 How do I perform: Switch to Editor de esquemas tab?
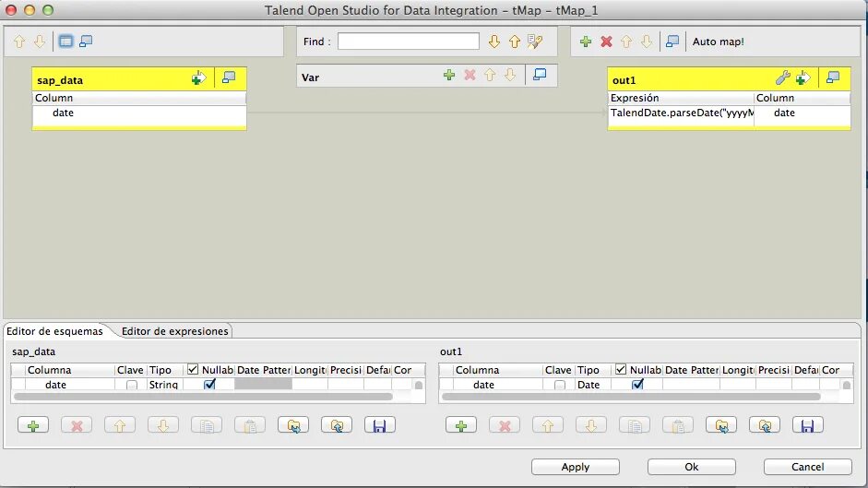point(54,331)
